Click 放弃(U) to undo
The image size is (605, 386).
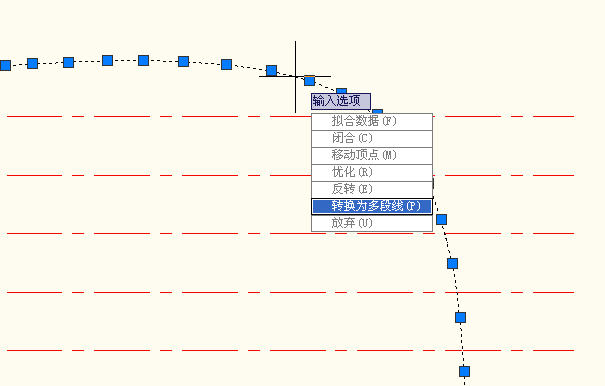[372, 223]
